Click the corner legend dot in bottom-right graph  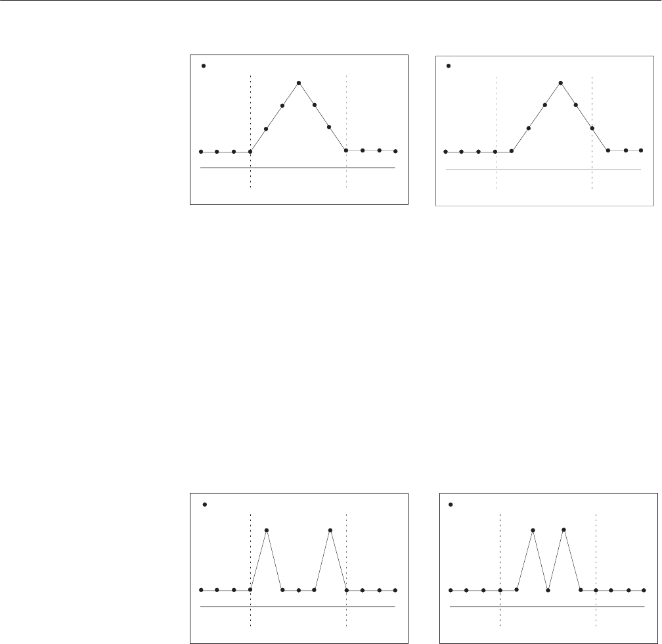450,505
